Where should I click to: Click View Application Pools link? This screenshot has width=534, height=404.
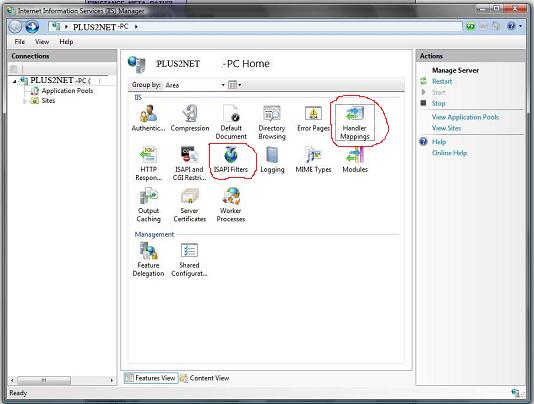pos(465,117)
